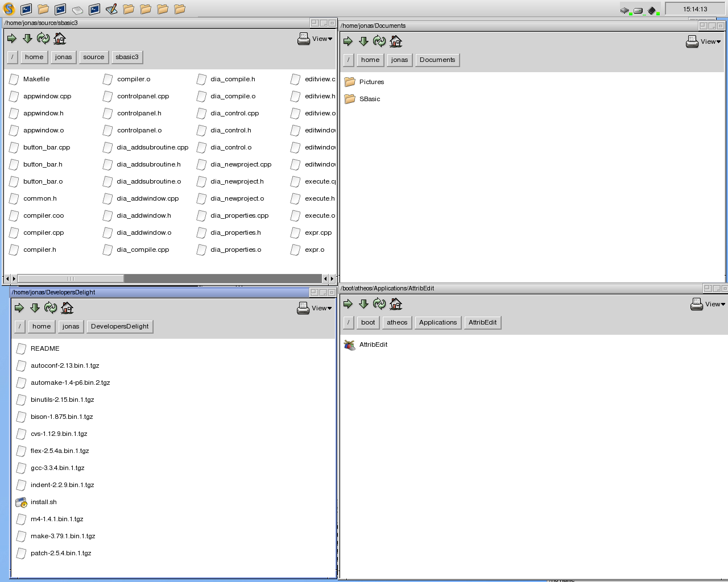Select file dia_addsubroutine.cpp
This screenshot has height=582, width=728.
pyautogui.click(x=146, y=147)
